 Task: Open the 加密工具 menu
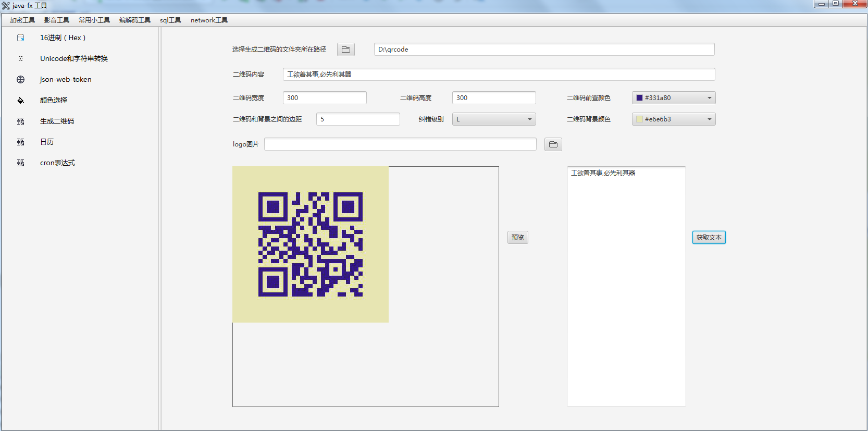pos(22,20)
